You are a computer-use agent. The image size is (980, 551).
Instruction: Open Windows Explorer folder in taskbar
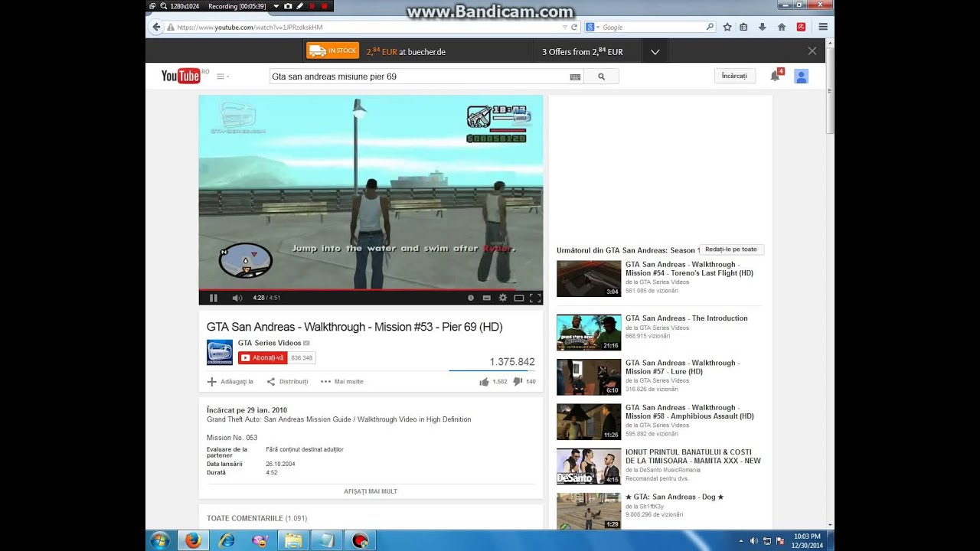pos(293,540)
